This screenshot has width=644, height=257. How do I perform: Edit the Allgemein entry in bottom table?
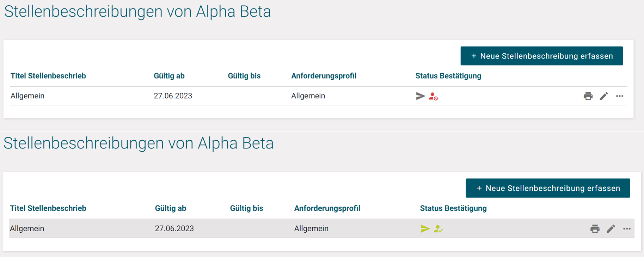611,228
